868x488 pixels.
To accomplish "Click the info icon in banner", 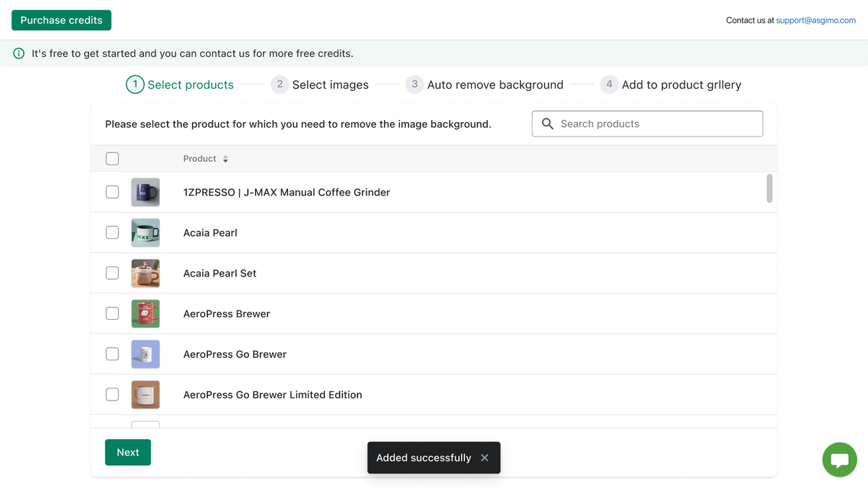I will pos(19,53).
